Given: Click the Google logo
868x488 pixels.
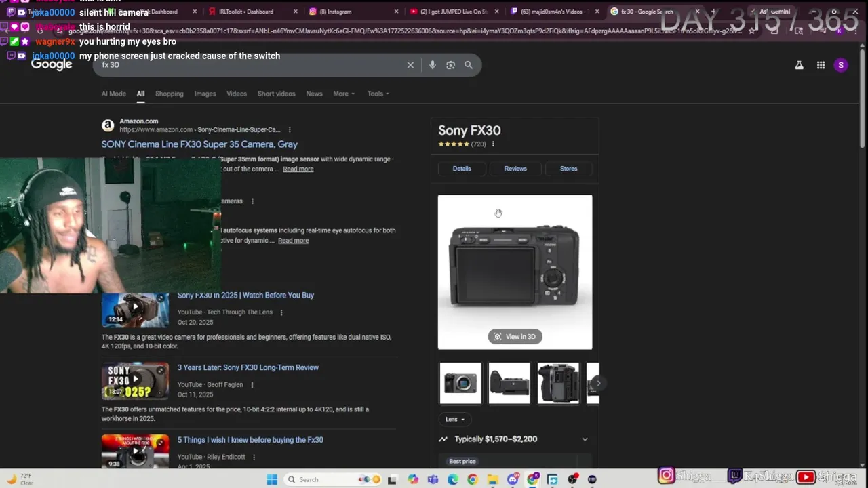Looking at the screenshot, I should click(x=52, y=64).
